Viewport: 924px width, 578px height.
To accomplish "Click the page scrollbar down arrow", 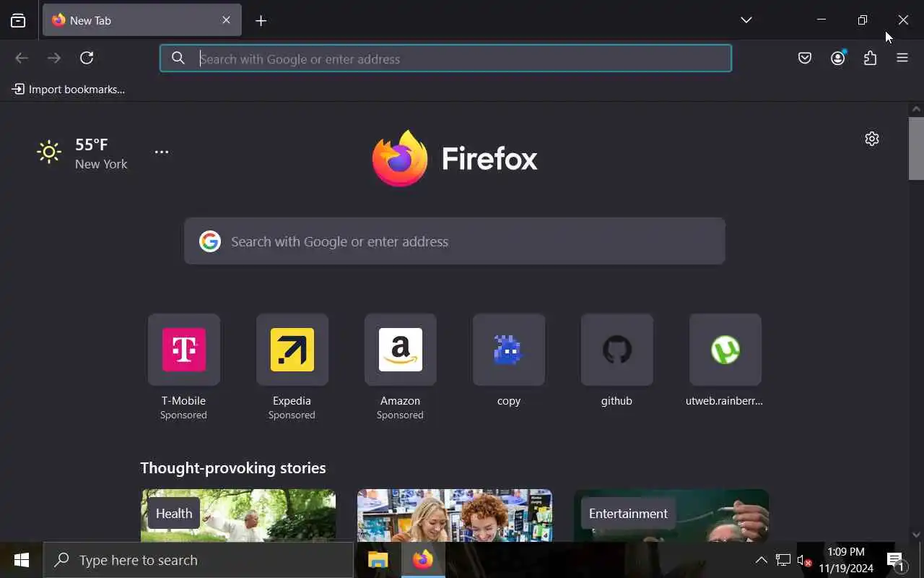I will (x=916, y=535).
